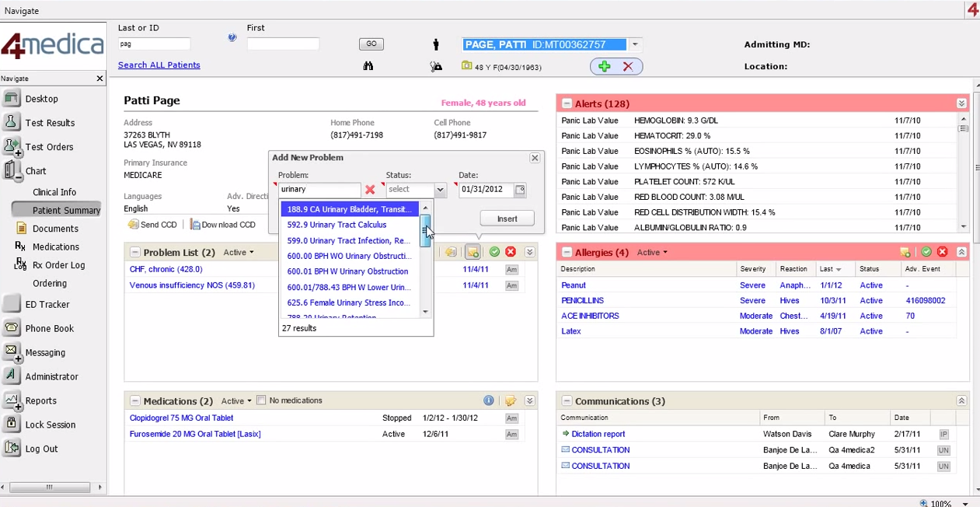Click the blue help icon beside Last or ID
This screenshot has height=507, width=980.
point(232,38)
